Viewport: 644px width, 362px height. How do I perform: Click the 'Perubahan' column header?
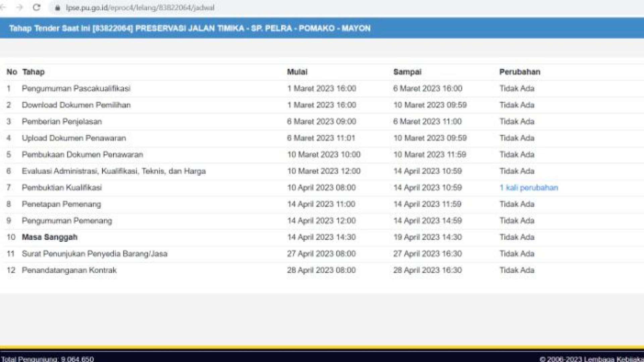click(520, 72)
